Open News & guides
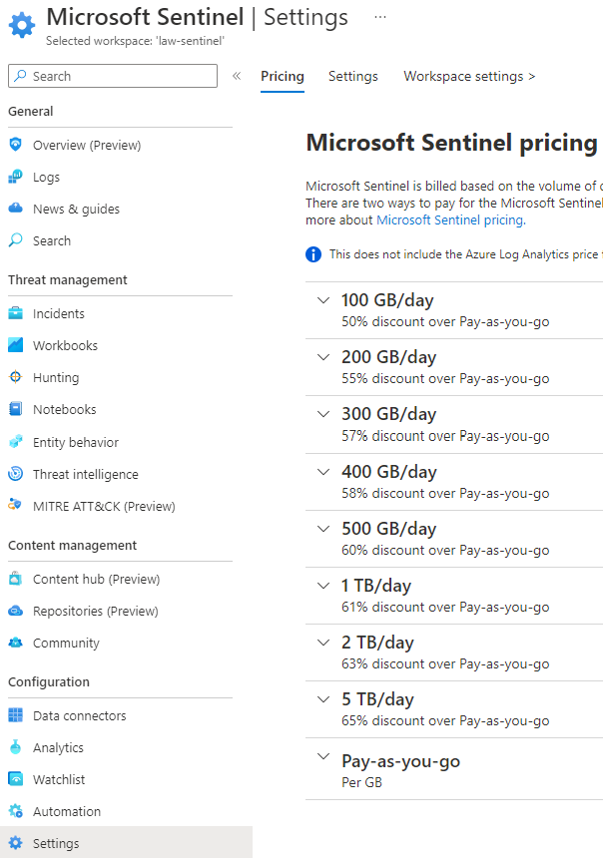The height and width of the screenshot is (868, 603). click(76, 209)
